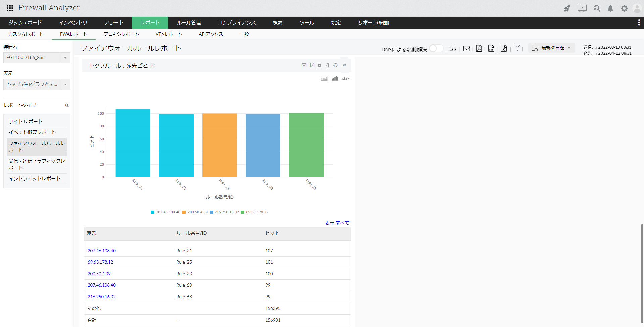This screenshot has height=327, width=644.
Task: Click the rocket icon in the header
Action: (x=567, y=8)
